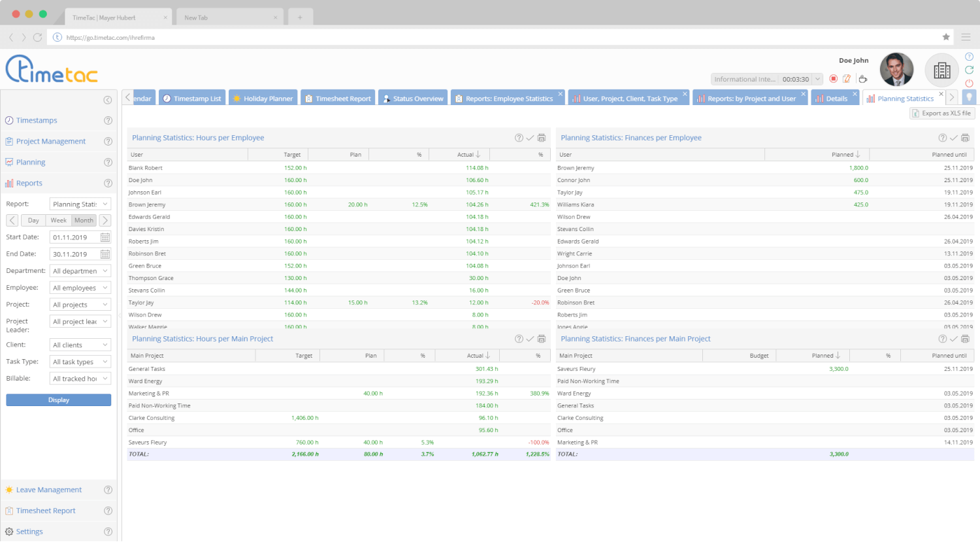The height and width of the screenshot is (551, 980).
Task: Print the Hours per Main Project panel
Action: pyautogui.click(x=542, y=339)
